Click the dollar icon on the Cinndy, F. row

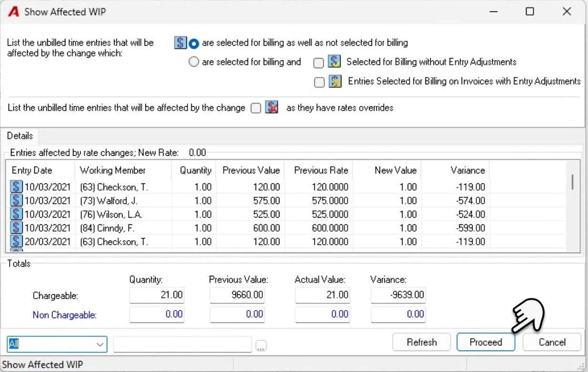(x=16, y=228)
